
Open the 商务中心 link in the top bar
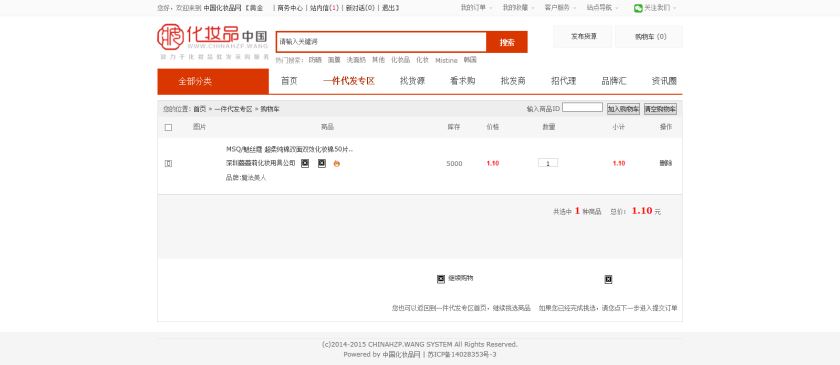click(x=290, y=8)
